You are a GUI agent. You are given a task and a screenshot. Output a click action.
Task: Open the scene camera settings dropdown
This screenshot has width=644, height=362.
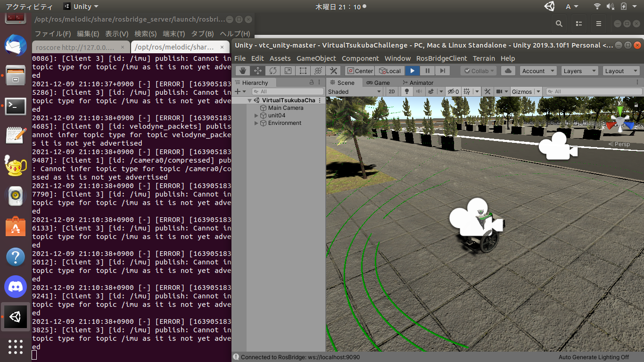(x=502, y=91)
